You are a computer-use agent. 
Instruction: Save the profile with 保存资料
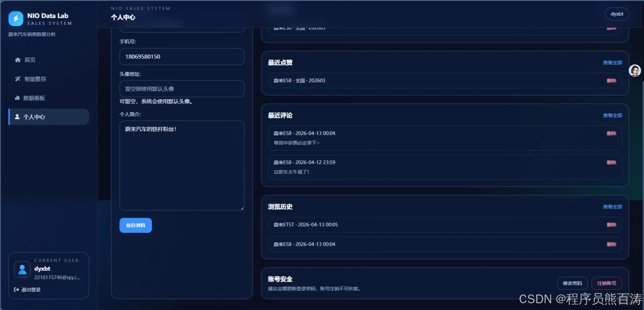(x=136, y=225)
